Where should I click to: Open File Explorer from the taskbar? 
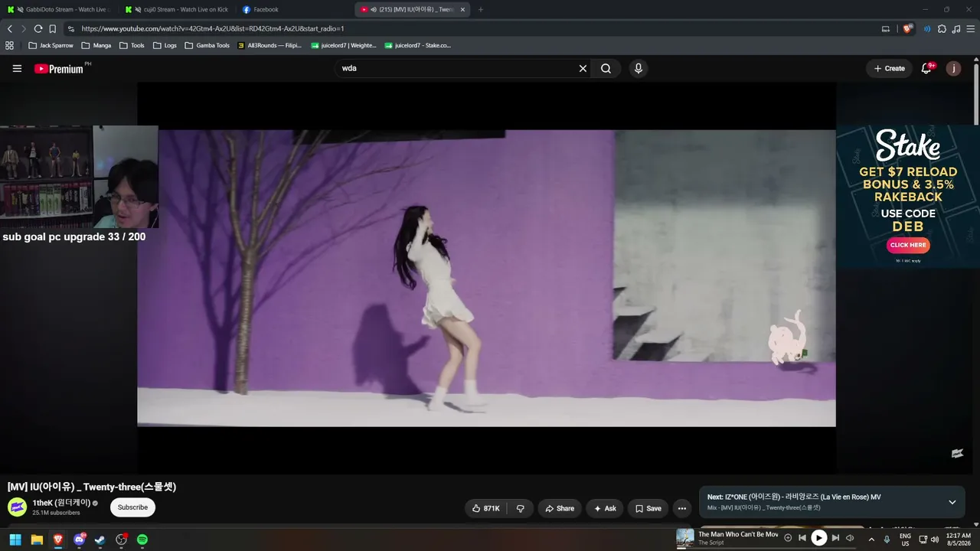[37, 540]
